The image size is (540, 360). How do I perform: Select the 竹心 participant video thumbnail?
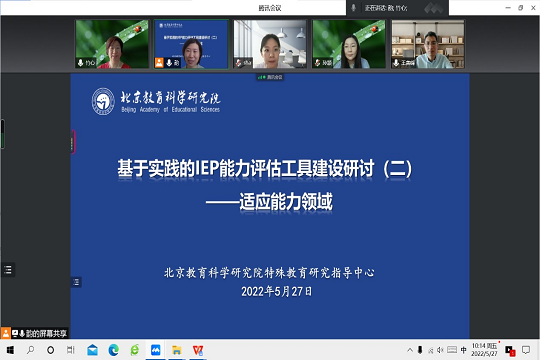tap(112, 44)
